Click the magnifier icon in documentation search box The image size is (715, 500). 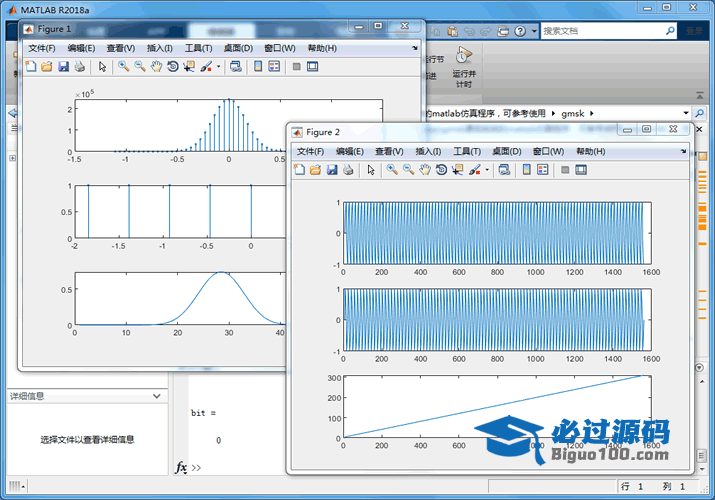670,31
